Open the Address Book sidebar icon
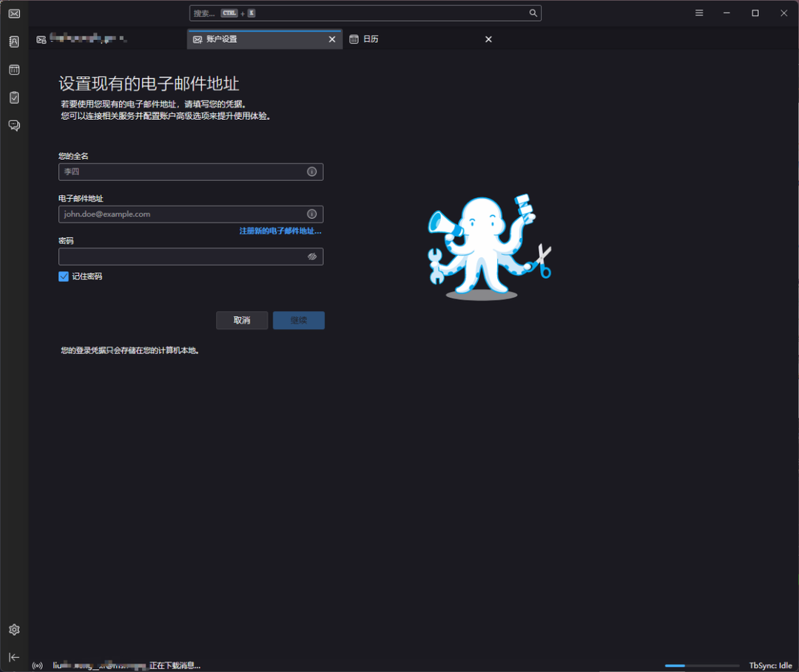The height and width of the screenshot is (672, 799). click(14, 41)
